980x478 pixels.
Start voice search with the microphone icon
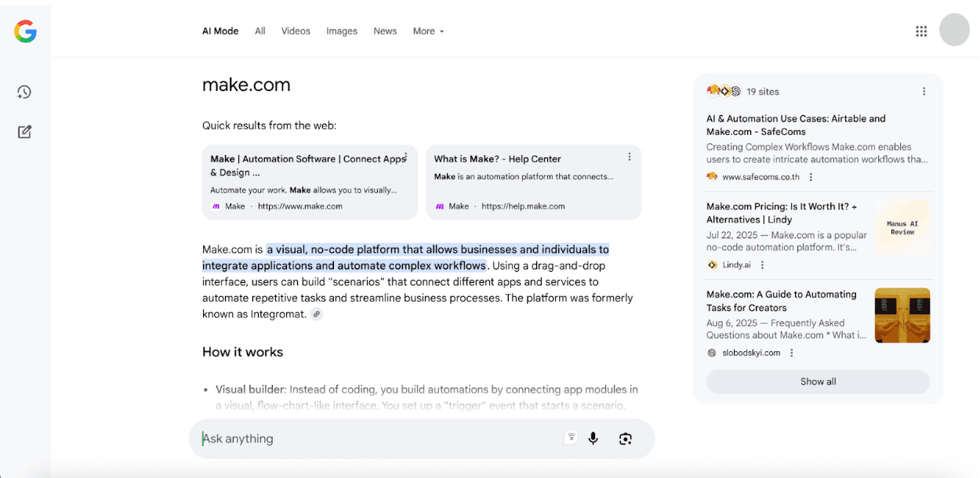[593, 437]
